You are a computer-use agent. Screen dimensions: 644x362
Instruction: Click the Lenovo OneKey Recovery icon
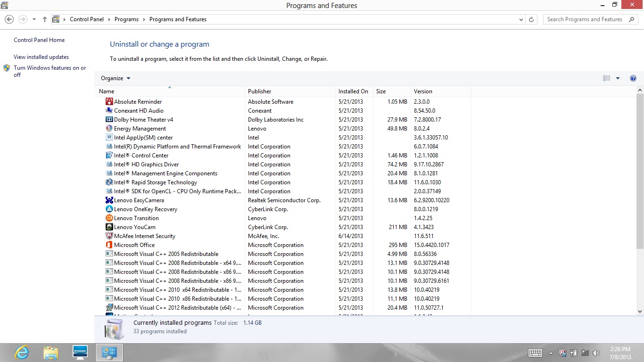(x=109, y=209)
